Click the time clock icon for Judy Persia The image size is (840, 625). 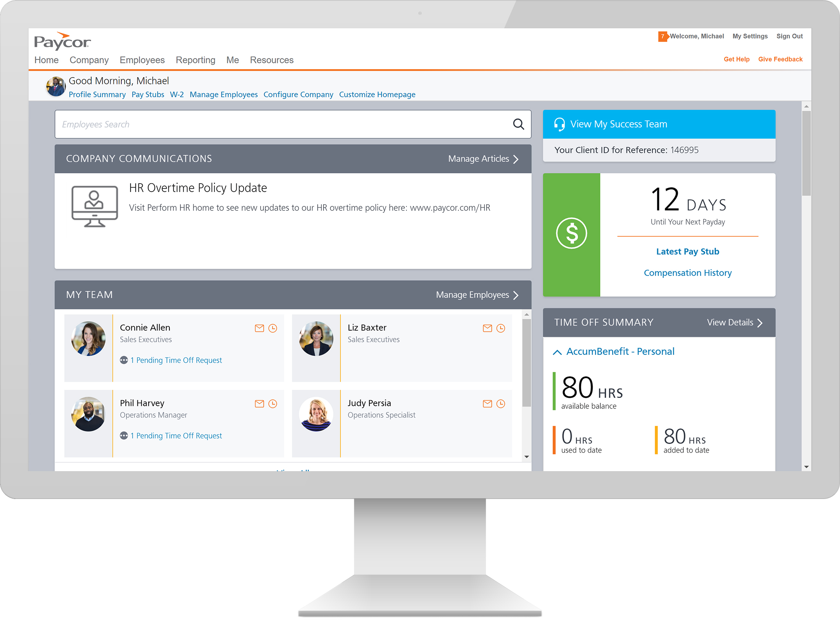click(x=501, y=404)
